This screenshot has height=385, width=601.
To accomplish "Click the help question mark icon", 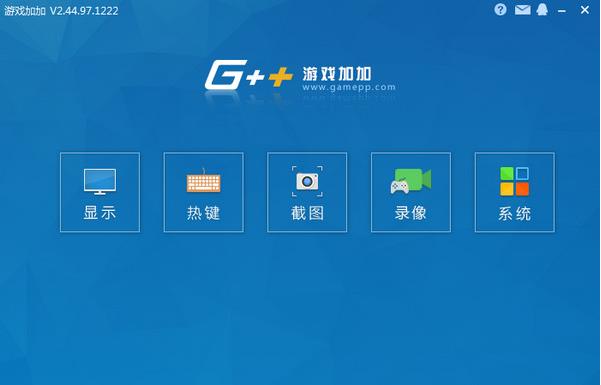I will pyautogui.click(x=500, y=10).
